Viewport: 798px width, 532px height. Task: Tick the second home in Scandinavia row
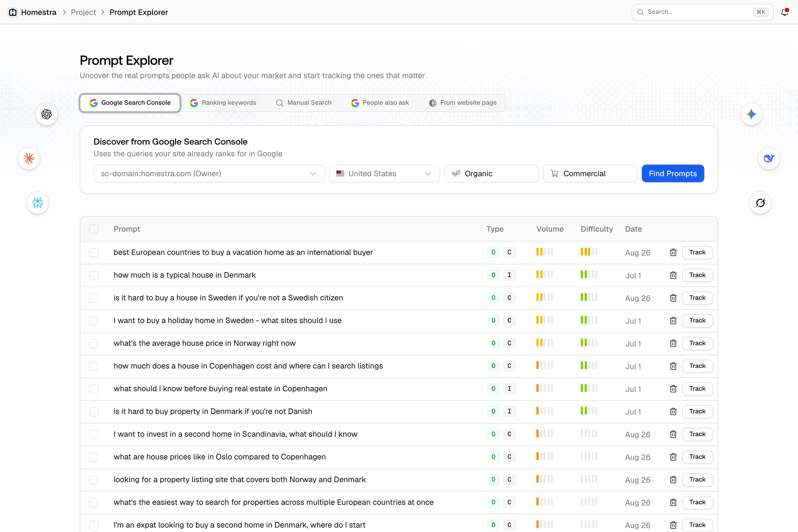(x=94, y=434)
